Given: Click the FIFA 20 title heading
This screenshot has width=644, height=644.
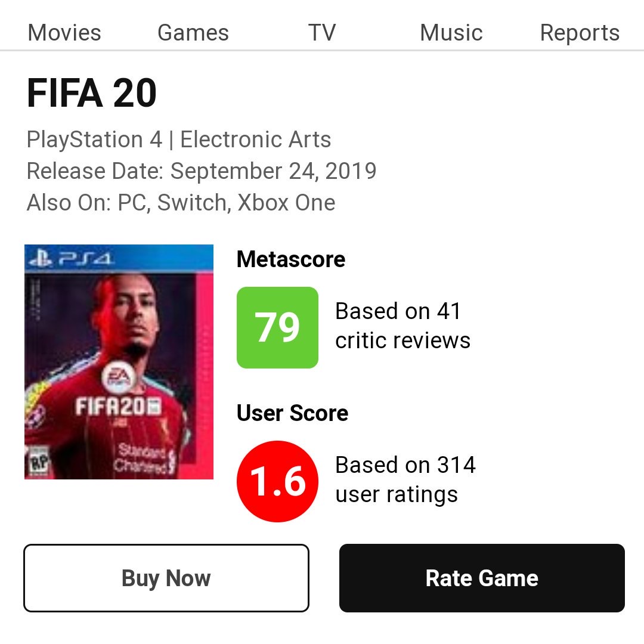Looking at the screenshot, I should (92, 93).
